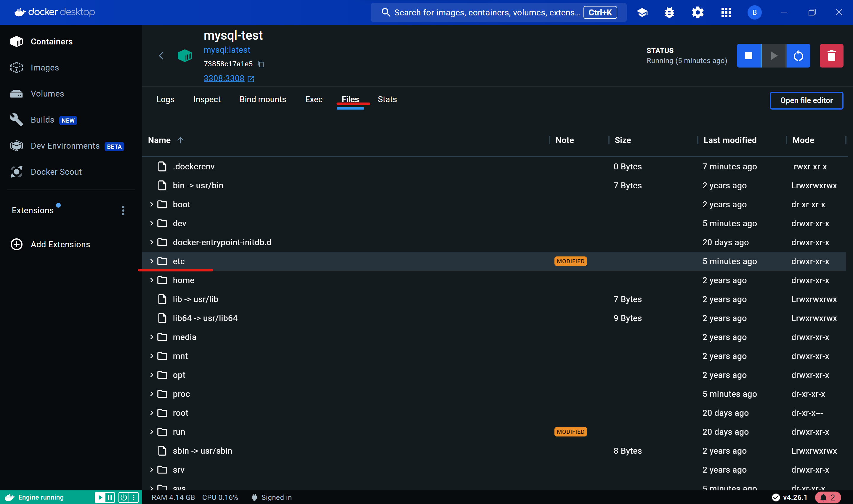Screen dimensions: 853x504
Task: Stop the mysql-test container
Action: pos(748,56)
